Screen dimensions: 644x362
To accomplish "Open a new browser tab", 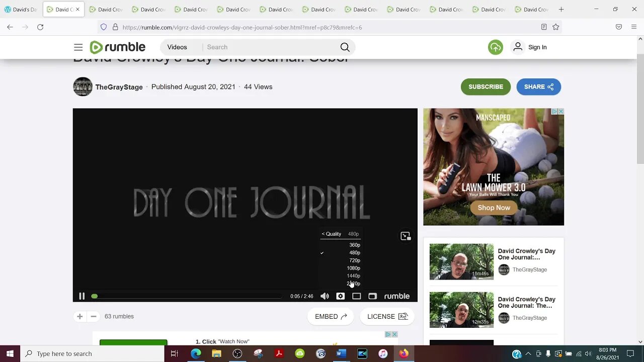I will pyautogui.click(x=561, y=9).
